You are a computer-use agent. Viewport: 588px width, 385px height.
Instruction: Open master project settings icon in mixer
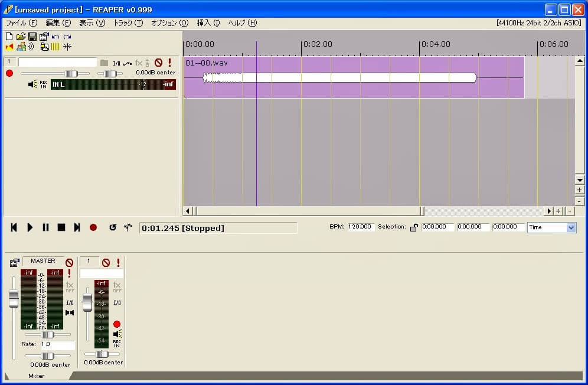tap(14, 263)
